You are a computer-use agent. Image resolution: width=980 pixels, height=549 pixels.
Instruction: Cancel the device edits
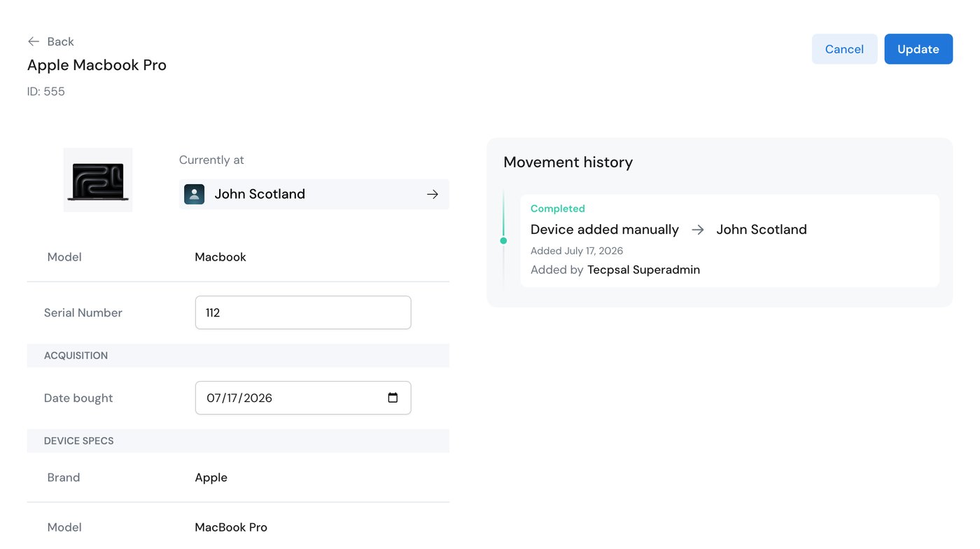844,49
